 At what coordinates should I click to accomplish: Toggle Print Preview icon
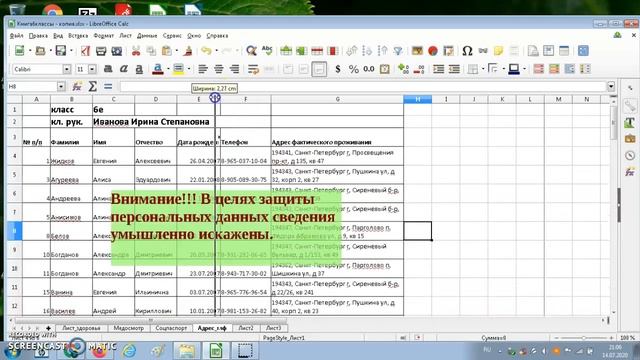click(x=117, y=51)
